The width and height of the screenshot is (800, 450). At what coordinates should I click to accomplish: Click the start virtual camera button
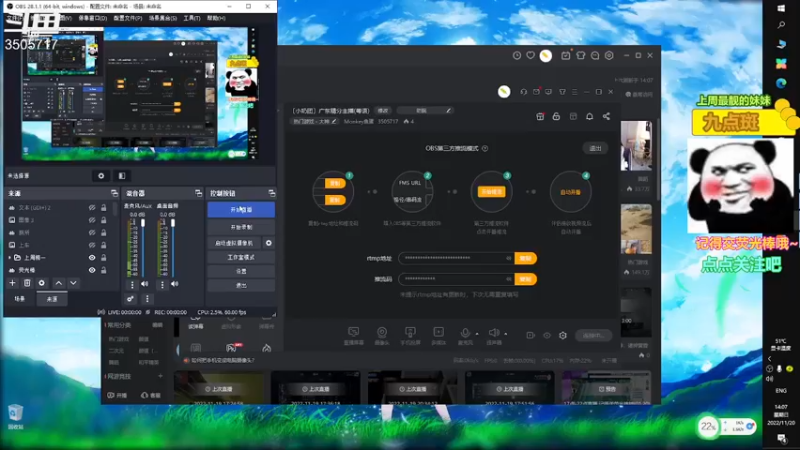point(234,243)
